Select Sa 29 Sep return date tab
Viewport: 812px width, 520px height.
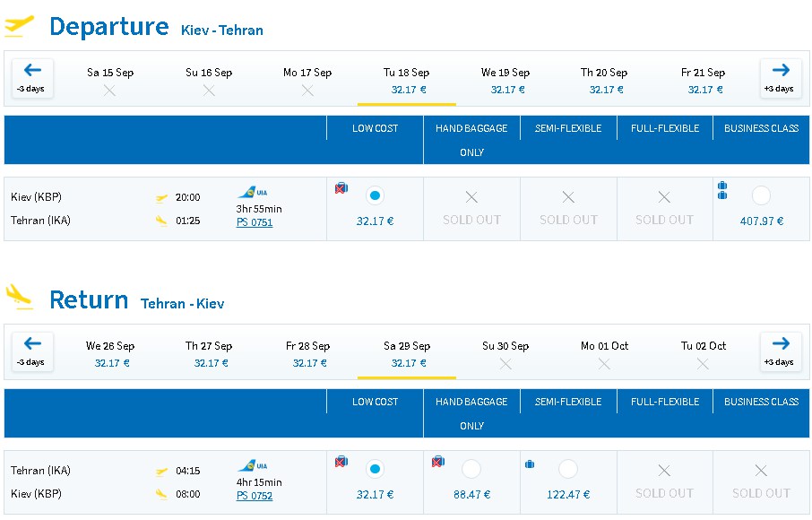click(x=407, y=354)
